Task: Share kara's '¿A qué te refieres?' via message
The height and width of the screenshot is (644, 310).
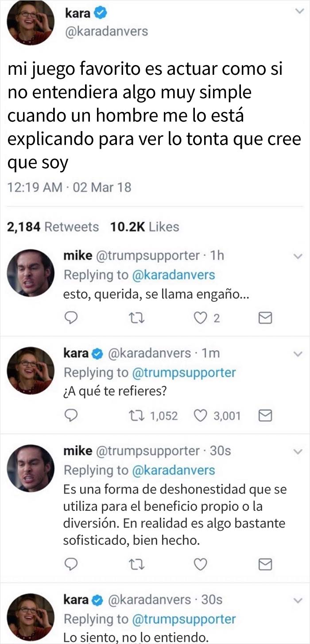Action: click(265, 416)
